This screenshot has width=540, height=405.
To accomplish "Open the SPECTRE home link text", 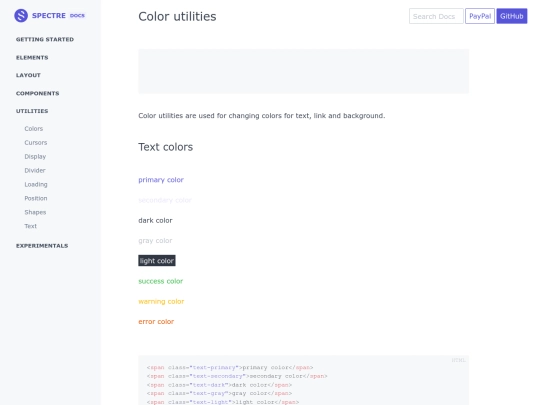I will click(49, 15).
